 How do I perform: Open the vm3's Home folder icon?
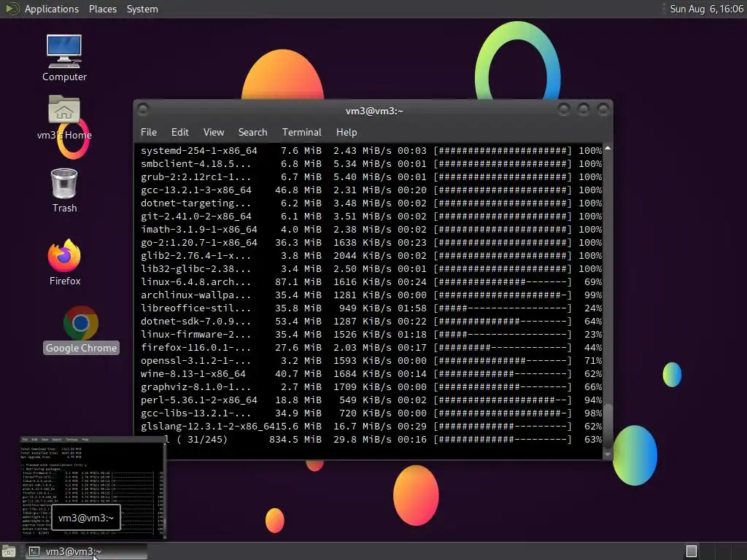coord(64,117)
